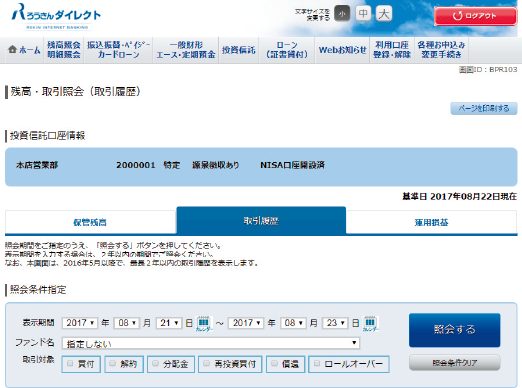Open the end month dropdown showing 08
522x388 pixels.
293,323
